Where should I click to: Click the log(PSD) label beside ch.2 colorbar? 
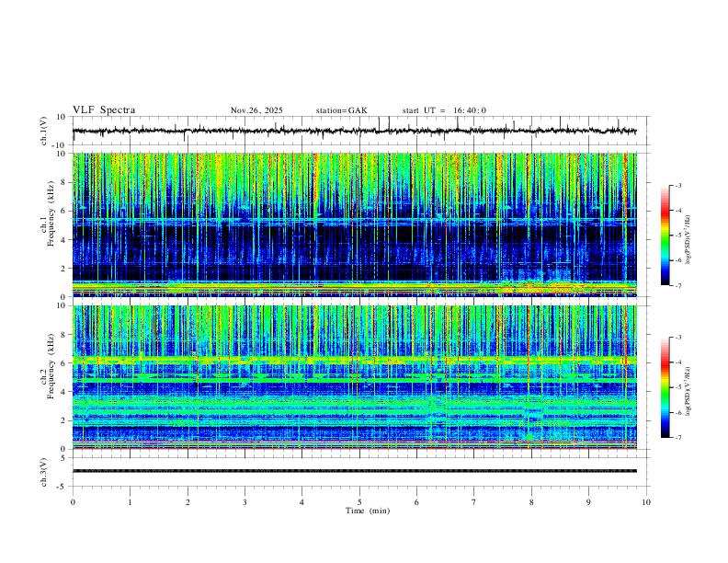click(688, 391)
